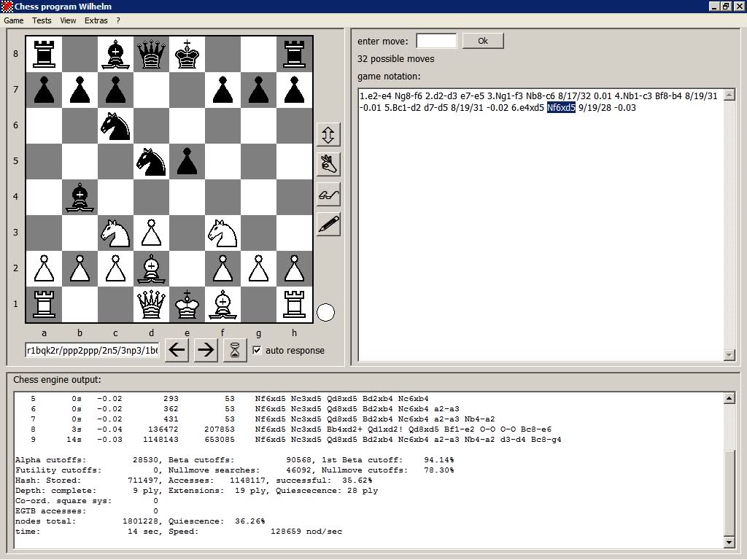The height and width of the screenshot is (560, 747).
Task: Click the eyeglasses analysis icon
Action: coord(328,195)
